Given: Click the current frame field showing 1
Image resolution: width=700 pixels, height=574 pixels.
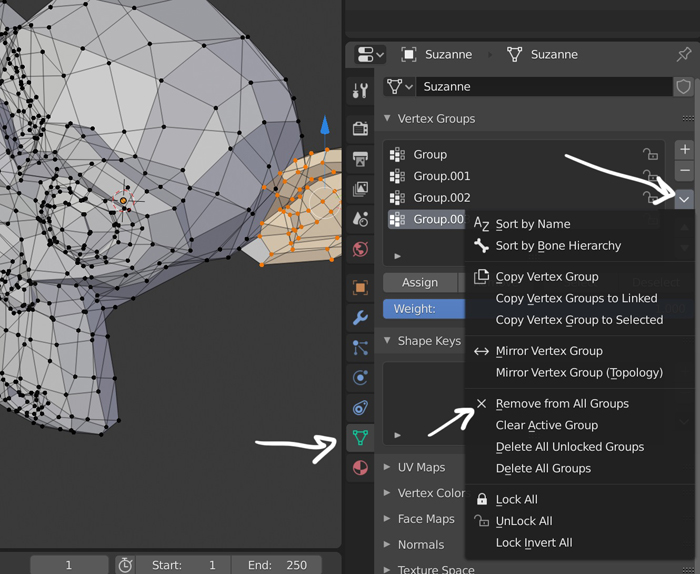Looking at the screenshot, I should click(x=69, y=565).
